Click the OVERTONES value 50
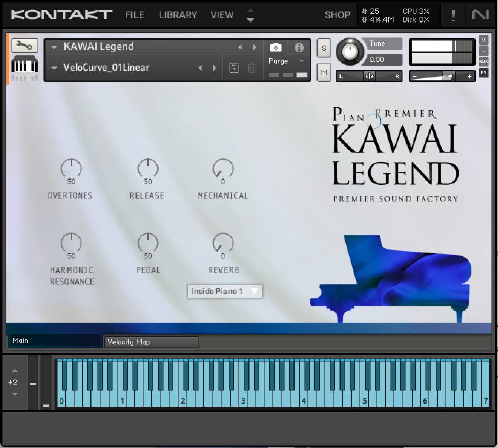Screen dimensions: 498x448 [x=71, y=182]
